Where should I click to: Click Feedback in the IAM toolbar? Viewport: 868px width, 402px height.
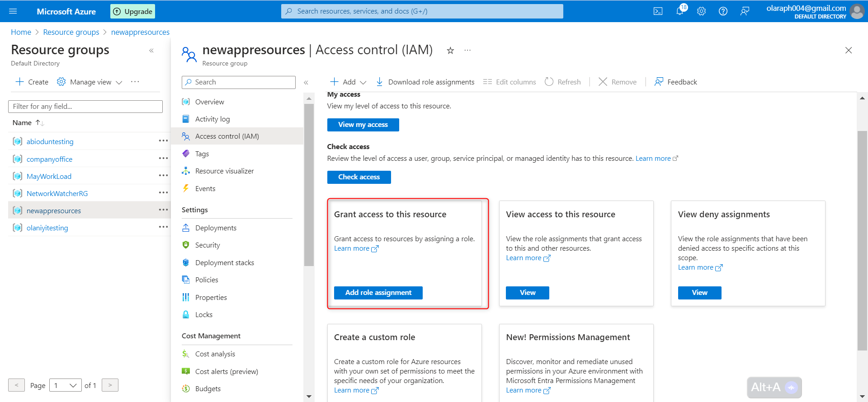click(x=676, y=82)
